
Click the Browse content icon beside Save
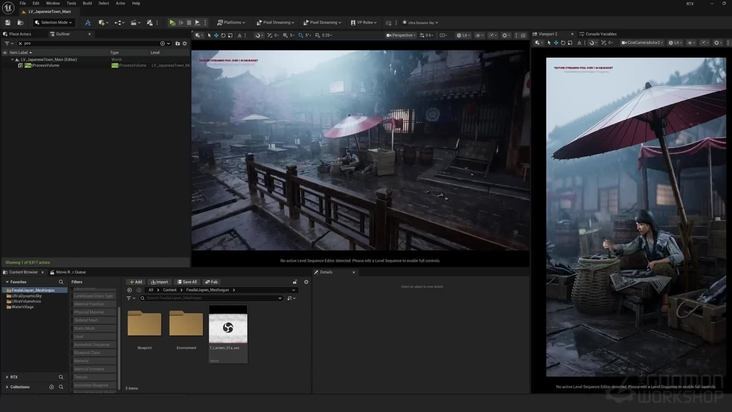[x=20, y=22]
